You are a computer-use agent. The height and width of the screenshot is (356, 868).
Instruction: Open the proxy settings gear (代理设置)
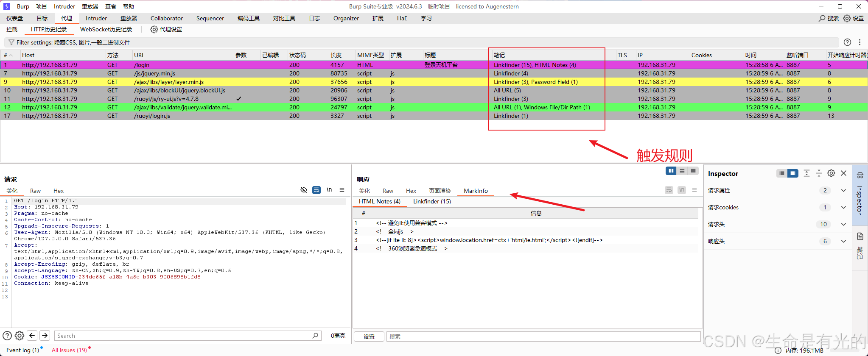click(166, 29)
